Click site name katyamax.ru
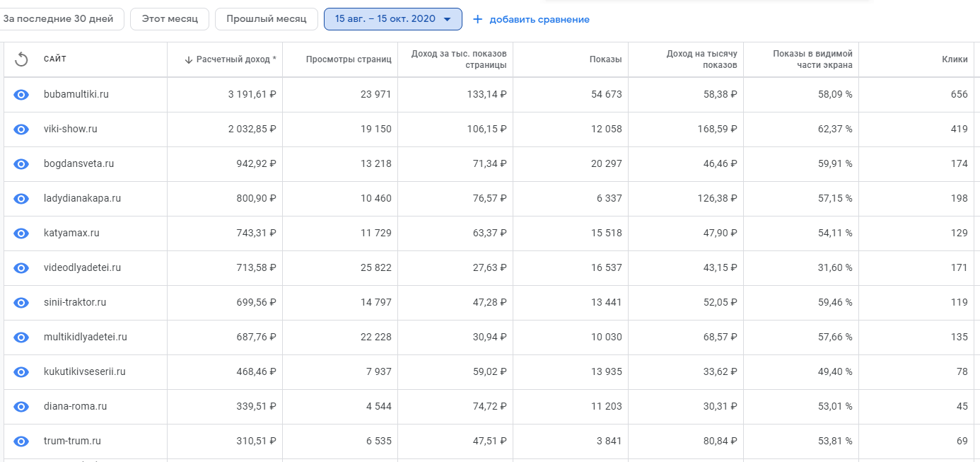The image size is (980, 462). coord(71,233)
